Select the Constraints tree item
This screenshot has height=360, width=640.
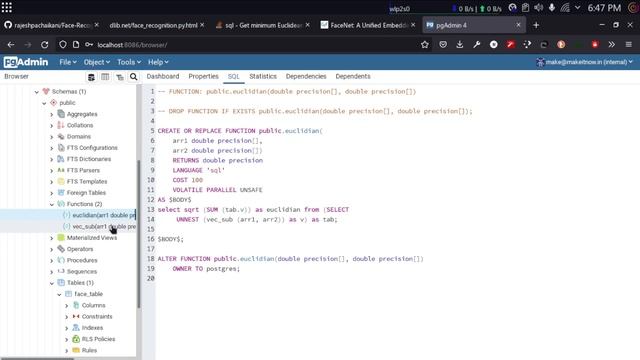pyautogui.click(x=97, y=317)
